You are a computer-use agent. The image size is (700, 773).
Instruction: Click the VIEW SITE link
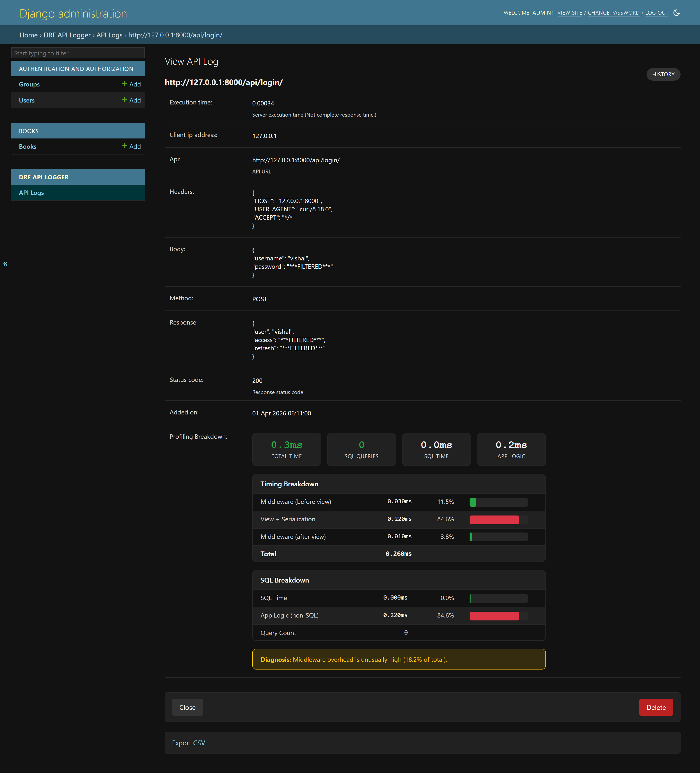coord(569,13)
